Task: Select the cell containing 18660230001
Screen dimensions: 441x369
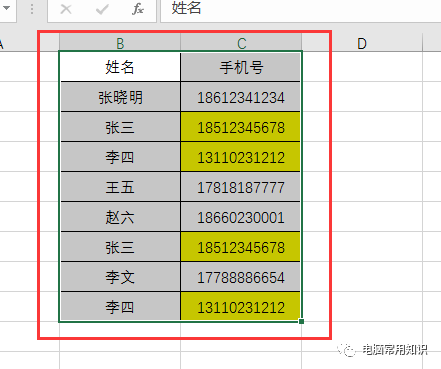Action: click(241, 217)
